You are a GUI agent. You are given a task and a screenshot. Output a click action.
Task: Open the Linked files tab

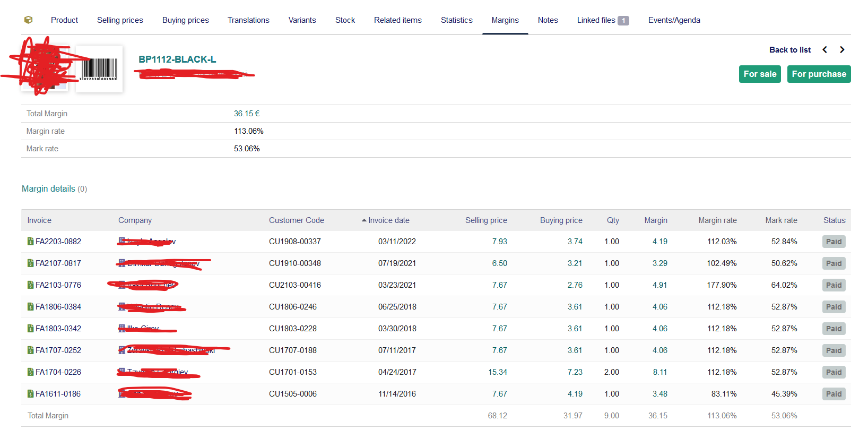(603, 20)
